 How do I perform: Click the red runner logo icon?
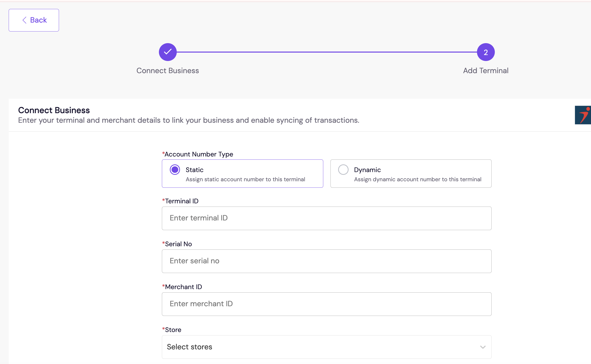pyautogui.click(x=583, y=115)
